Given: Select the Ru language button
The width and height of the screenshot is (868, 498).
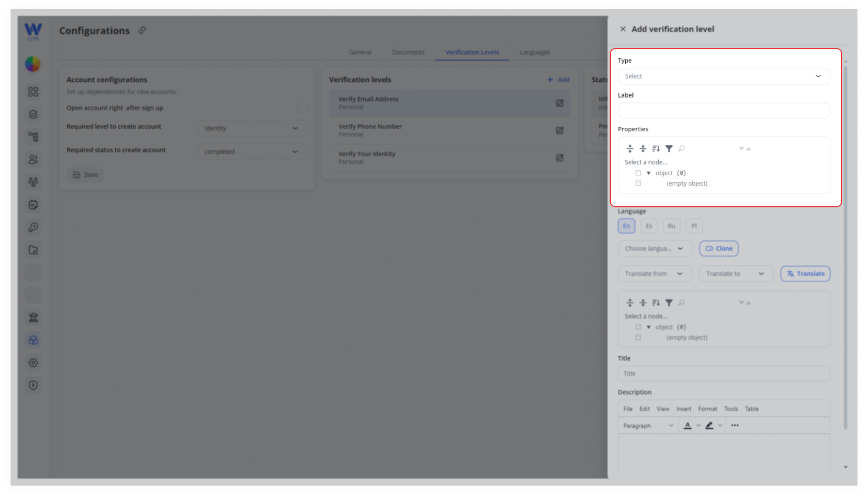Looking at the screenshot, I should pyautogui.click(x=671, y=226).
